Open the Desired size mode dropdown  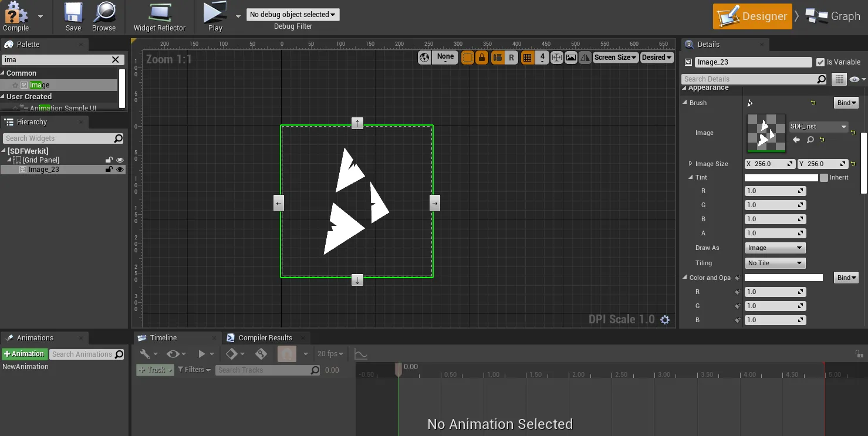[657, 58]
